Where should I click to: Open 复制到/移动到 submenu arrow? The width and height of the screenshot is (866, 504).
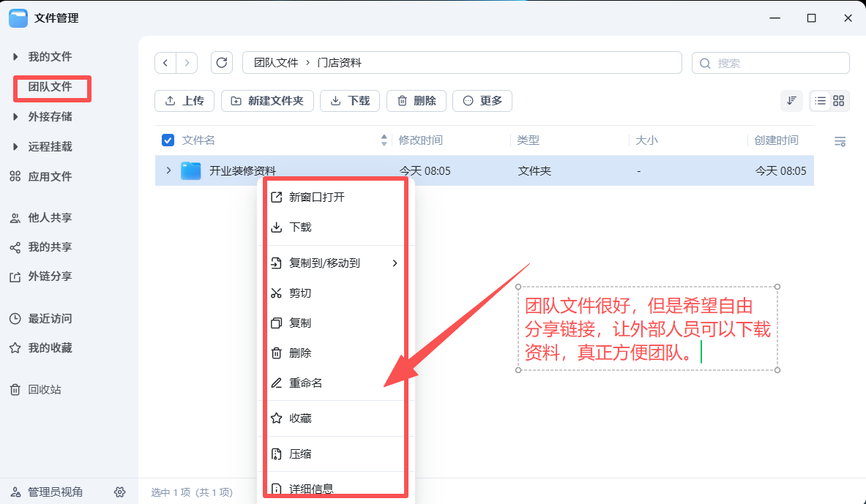pos(395,263)
